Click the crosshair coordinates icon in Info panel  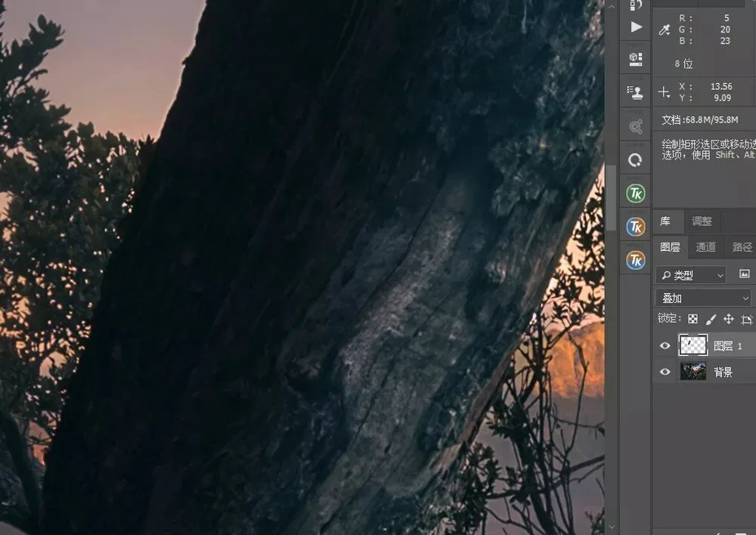pos(664,92)
